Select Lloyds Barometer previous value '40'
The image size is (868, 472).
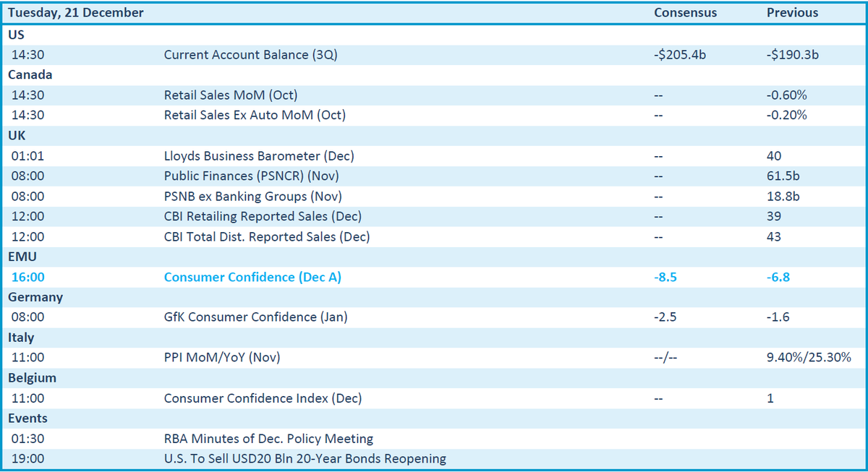pos(774,155)
